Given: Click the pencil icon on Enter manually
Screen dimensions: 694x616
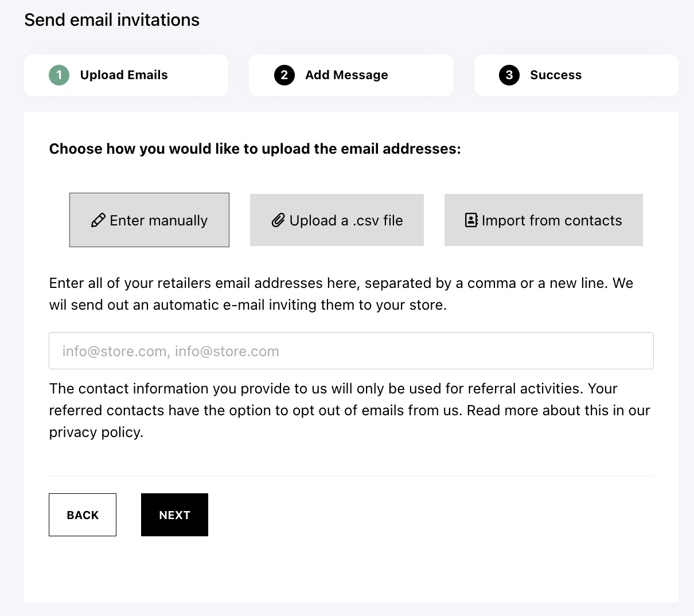Looking at the screenshot, I should 98,220.
